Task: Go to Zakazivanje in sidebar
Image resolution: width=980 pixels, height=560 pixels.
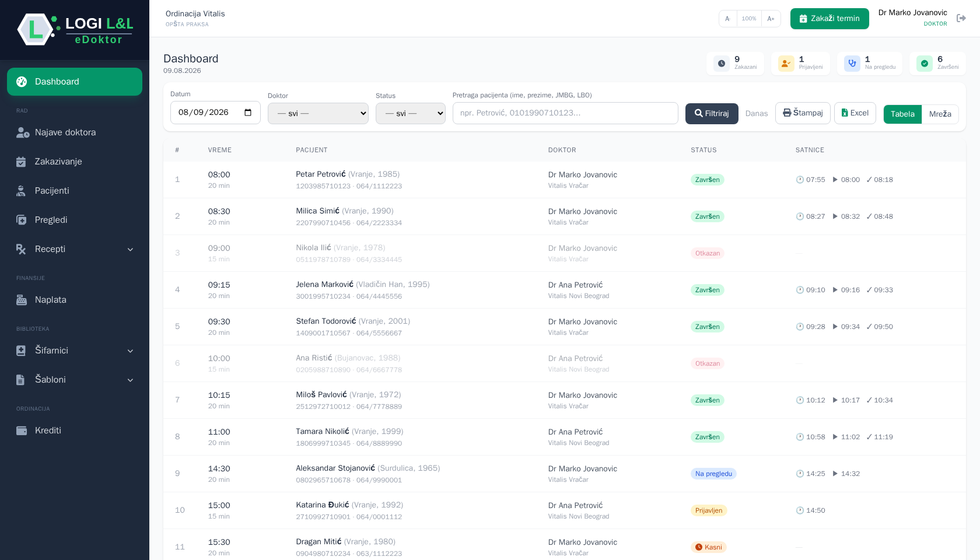Action: [75, 162]
